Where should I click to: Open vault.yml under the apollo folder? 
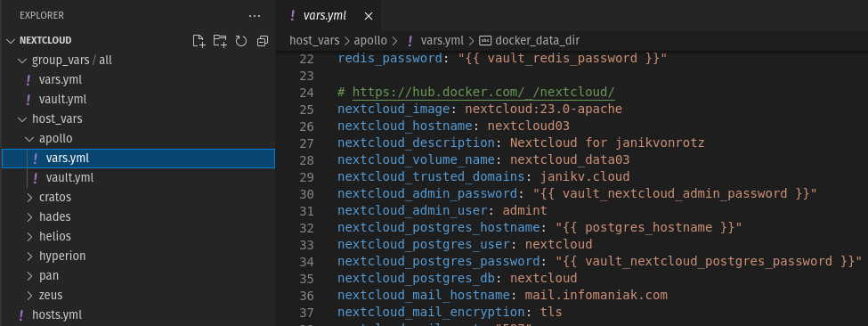[x=69, y=177]
